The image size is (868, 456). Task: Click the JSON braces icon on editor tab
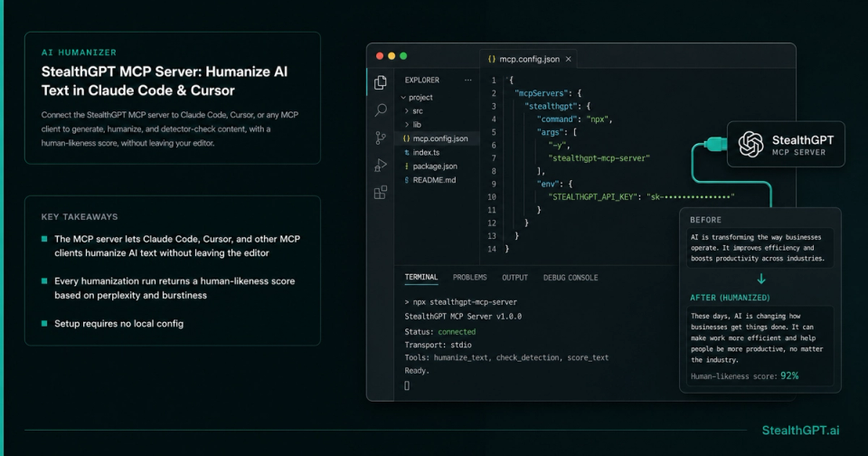pyautogui.click(x=492, y=59)
